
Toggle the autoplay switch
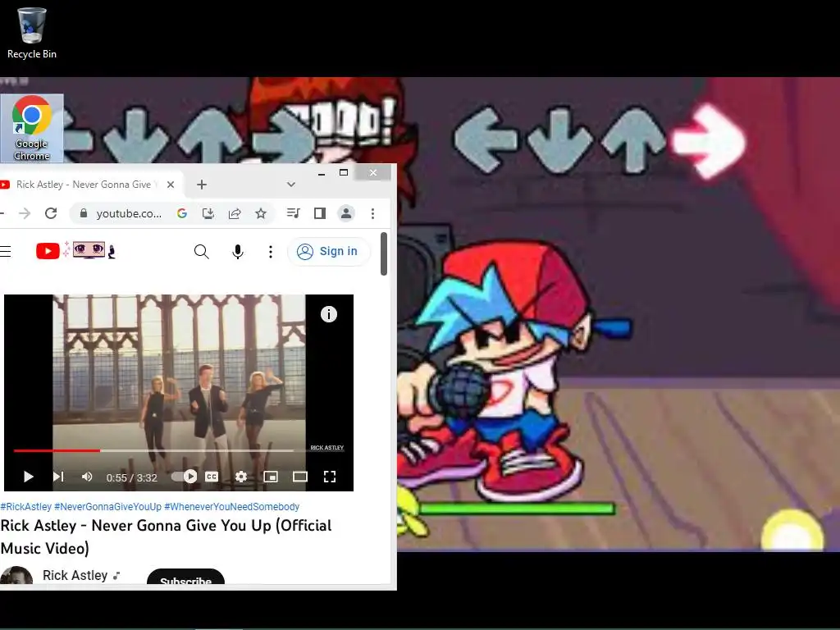[x=185, y=477]
